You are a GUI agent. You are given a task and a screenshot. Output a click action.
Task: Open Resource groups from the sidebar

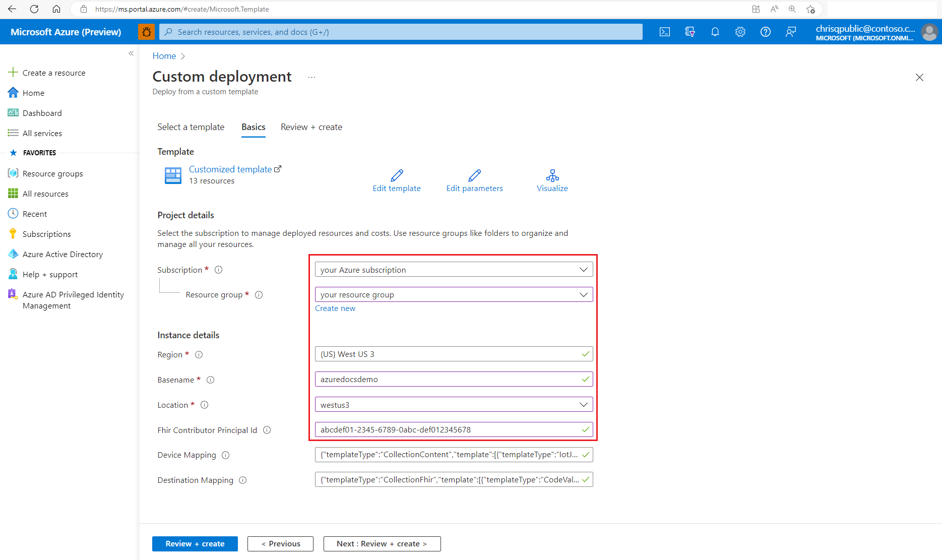52,173
